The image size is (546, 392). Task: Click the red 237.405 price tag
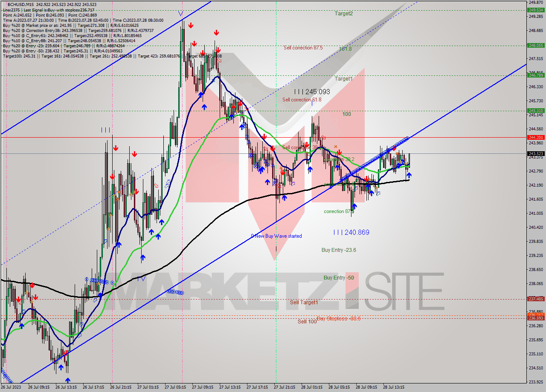536,299
